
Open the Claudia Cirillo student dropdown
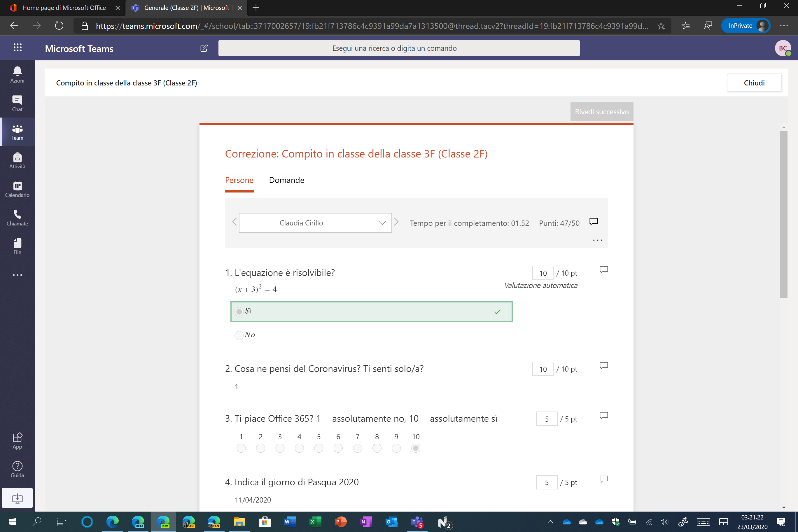point(315,223)
